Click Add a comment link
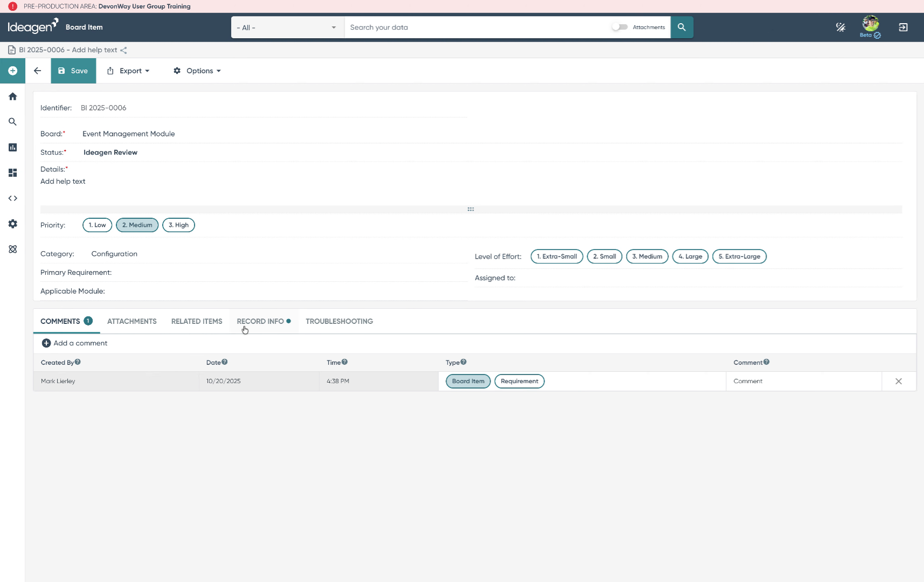This screenshot has height=582, width=924. tap(80, 343)
